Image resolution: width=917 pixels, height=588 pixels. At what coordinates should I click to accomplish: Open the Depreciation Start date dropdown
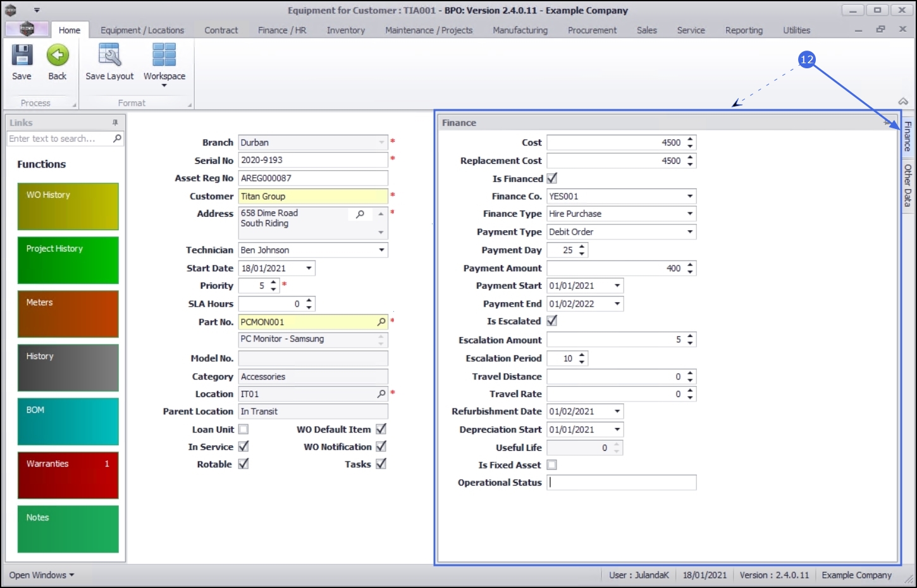click(x=617, y=429)
